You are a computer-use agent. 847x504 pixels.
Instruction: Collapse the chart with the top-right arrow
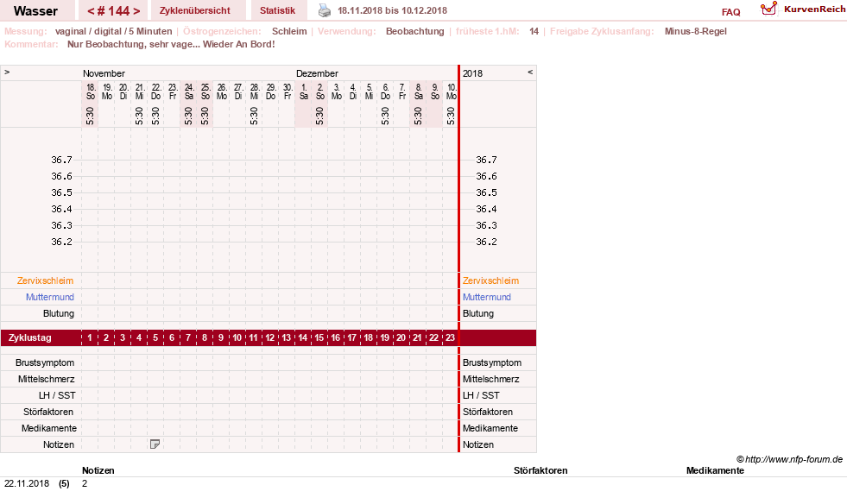point(530,72)
